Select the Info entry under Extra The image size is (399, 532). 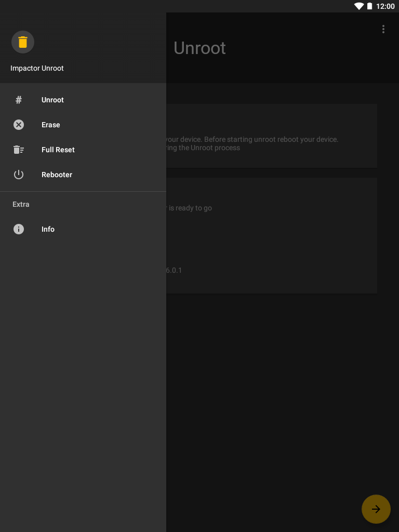(x=83, y=229)
